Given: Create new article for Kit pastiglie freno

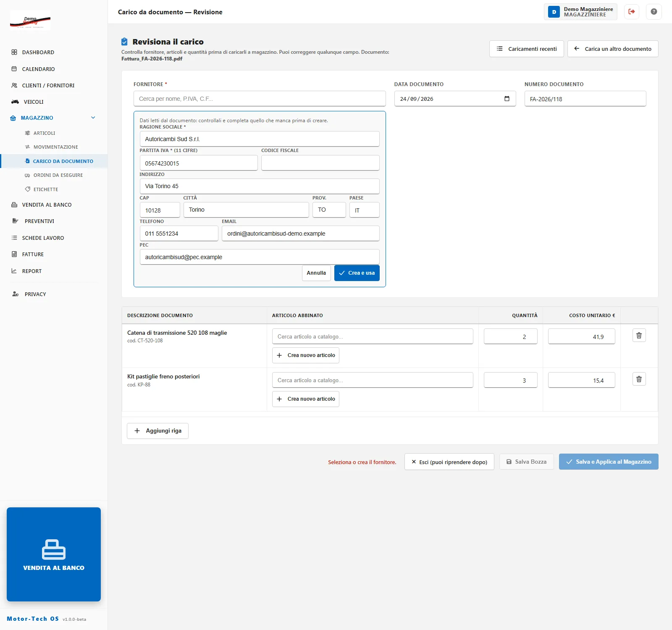Looking at the screenshot, I should 306,399.
